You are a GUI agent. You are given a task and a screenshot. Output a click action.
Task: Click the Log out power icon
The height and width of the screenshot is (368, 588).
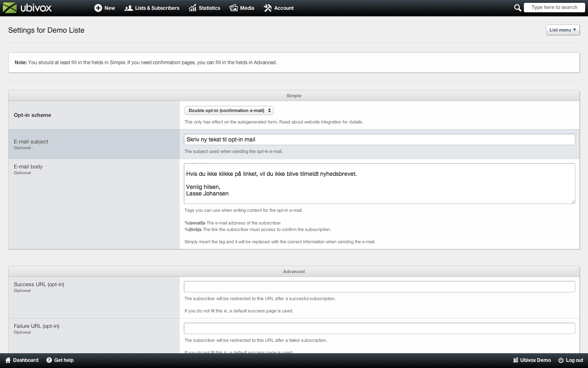coord(561,360)
